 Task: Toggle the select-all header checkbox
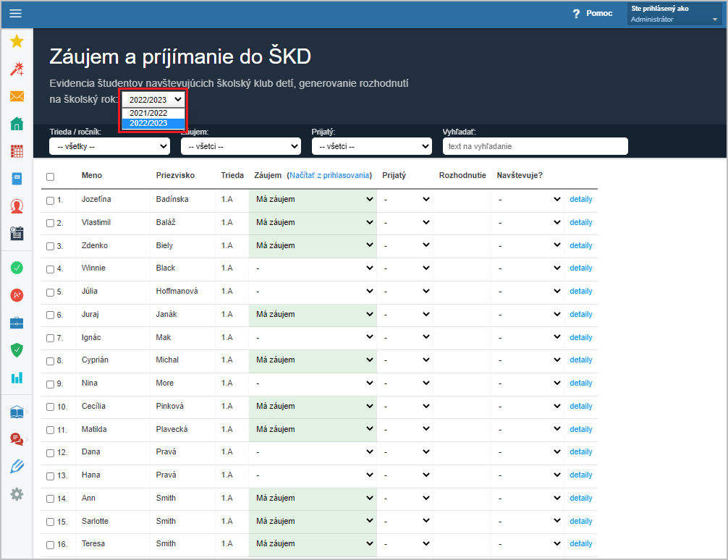[50, 177]
